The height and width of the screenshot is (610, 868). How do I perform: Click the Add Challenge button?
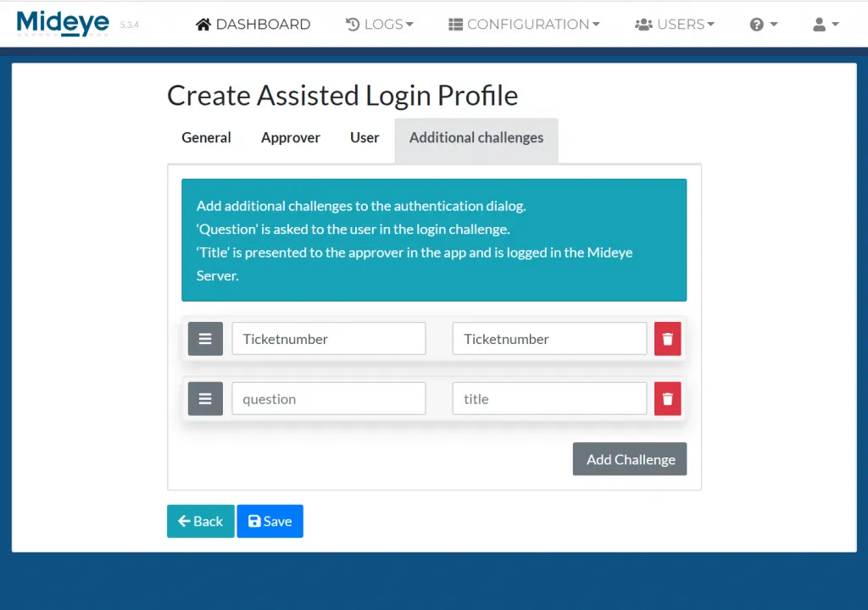pos(630,458)
